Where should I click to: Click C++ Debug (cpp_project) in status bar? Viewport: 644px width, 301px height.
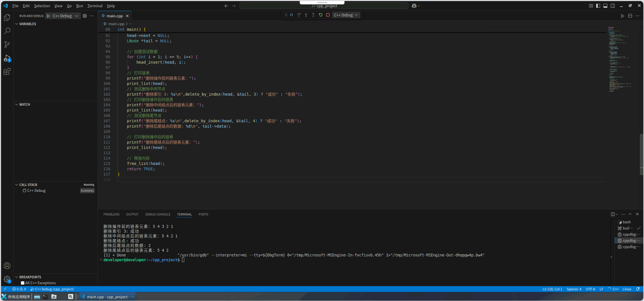coord(52,289)
